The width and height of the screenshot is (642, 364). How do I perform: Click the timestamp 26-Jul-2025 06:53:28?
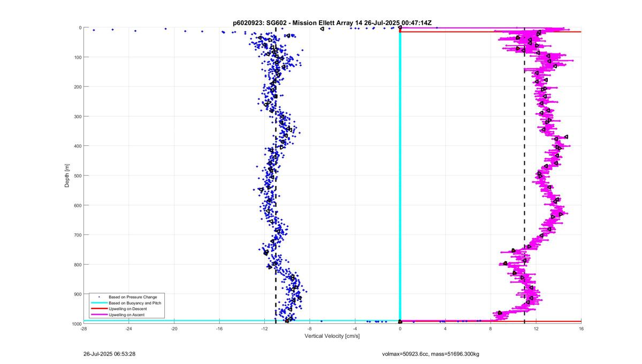109,354
